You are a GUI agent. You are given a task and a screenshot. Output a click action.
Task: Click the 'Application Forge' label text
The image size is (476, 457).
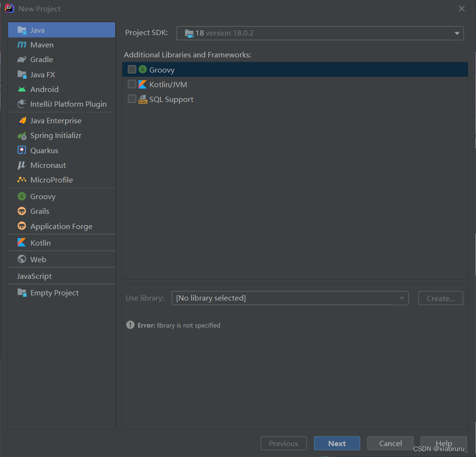coord(61,227)
